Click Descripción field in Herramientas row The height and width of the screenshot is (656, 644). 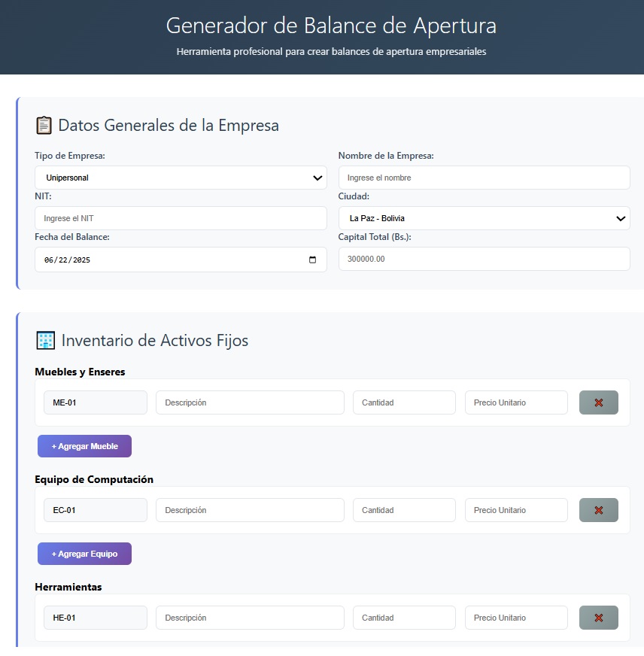[250, 618]
